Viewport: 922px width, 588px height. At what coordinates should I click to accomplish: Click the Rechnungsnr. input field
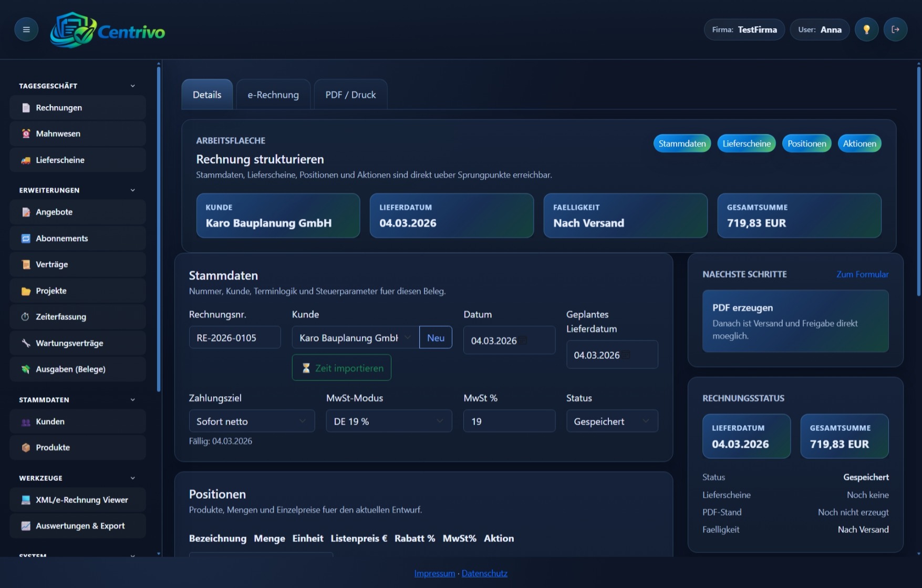pos(234,338)
